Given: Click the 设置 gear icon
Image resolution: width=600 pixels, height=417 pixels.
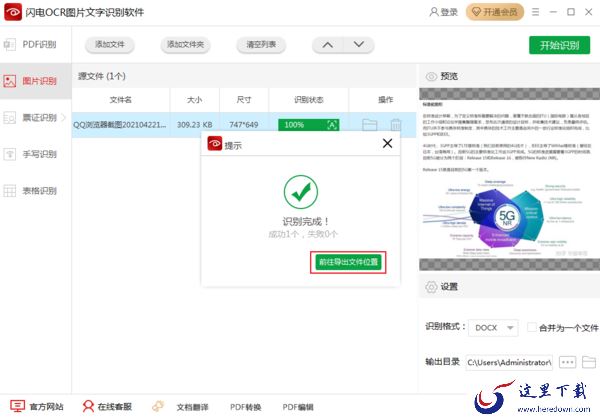Looking at the screenshot, I should [431, 287].
